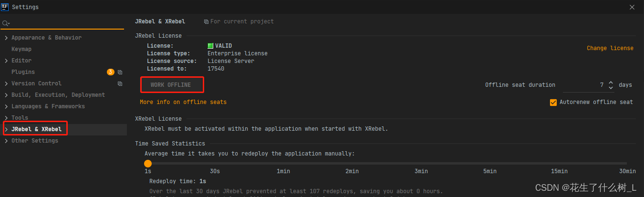This screenshot has width=644, height=197.
Task: Click the IntelliJ IDEA logo in title bar
Action: pos(6,7)
